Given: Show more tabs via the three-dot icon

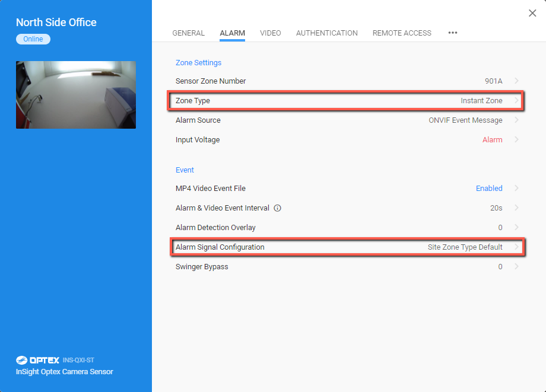Looking at the screenshot, I should tap(453, 33).
